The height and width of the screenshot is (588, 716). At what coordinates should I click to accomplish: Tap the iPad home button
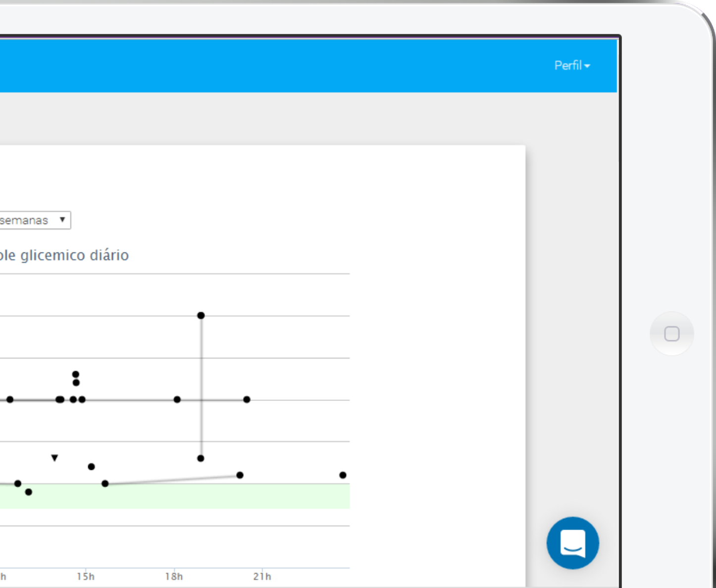(671, 334)
